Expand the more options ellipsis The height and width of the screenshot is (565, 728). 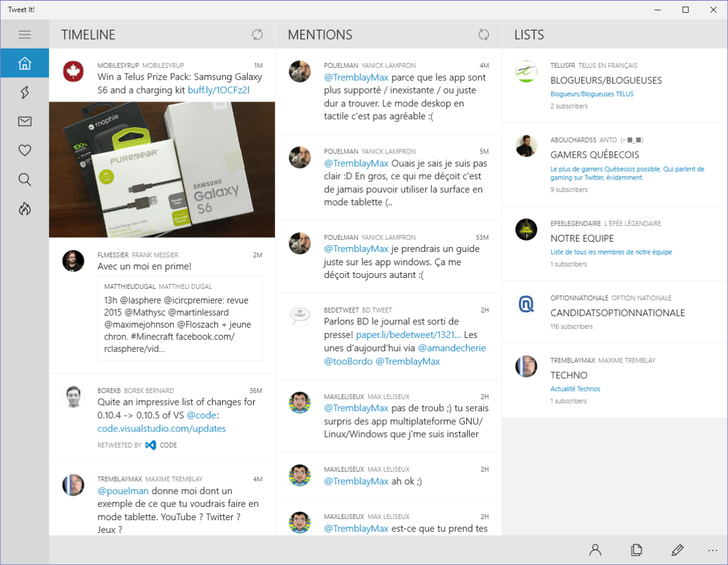pyautogui.click(x=713, y=550)
